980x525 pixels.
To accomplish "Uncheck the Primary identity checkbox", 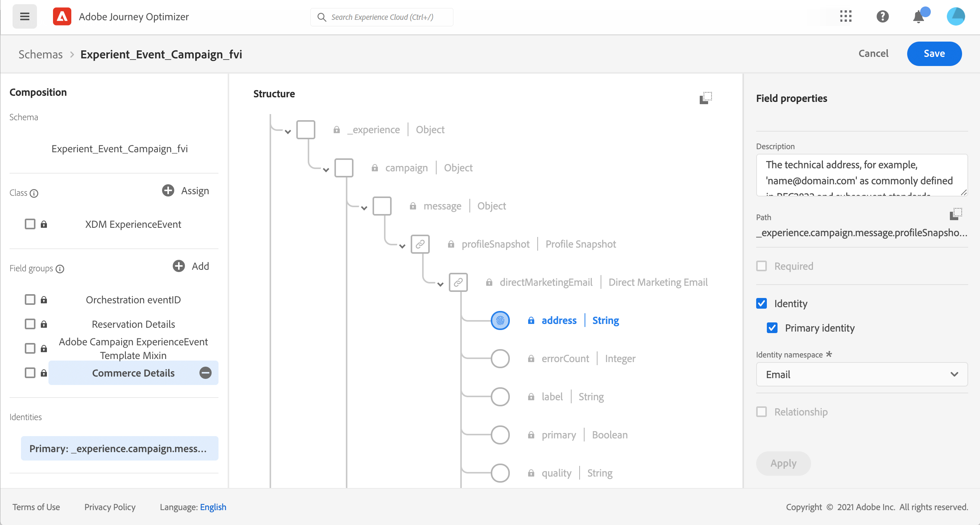I will click(772, 328).
